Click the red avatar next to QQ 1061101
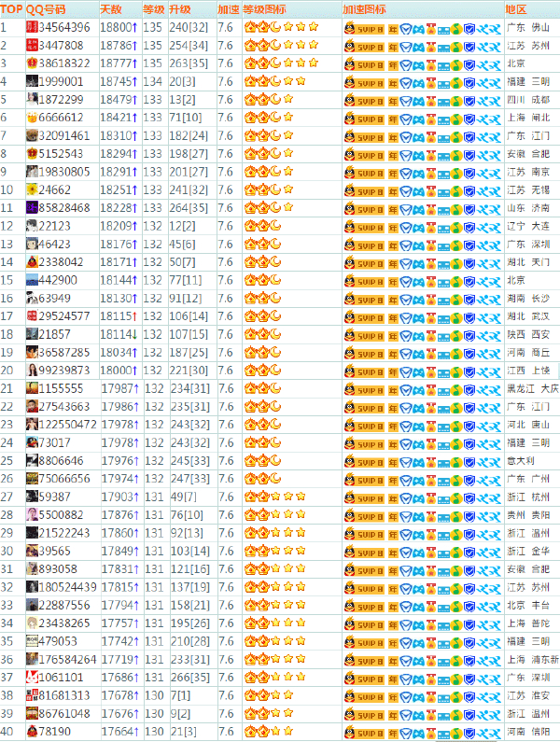The height and width of the screenshot is (742, 560). click(x=32, y=678)
